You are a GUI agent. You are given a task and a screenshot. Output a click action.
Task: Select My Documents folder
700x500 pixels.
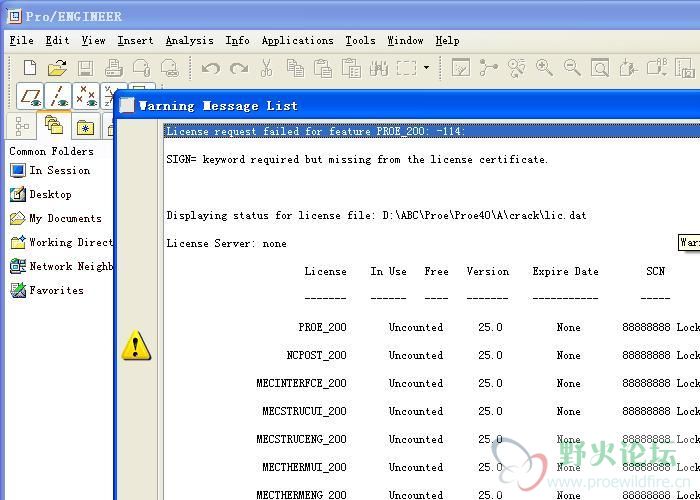coord(56,218)
